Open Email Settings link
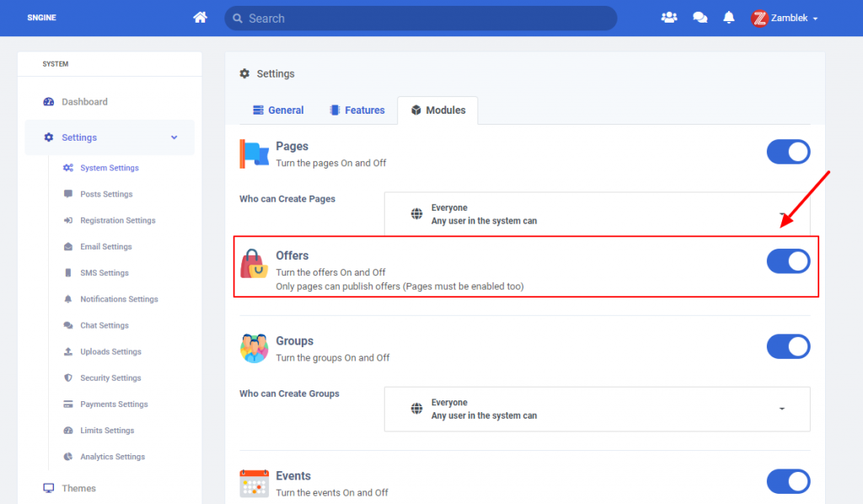 coord(106,246)
